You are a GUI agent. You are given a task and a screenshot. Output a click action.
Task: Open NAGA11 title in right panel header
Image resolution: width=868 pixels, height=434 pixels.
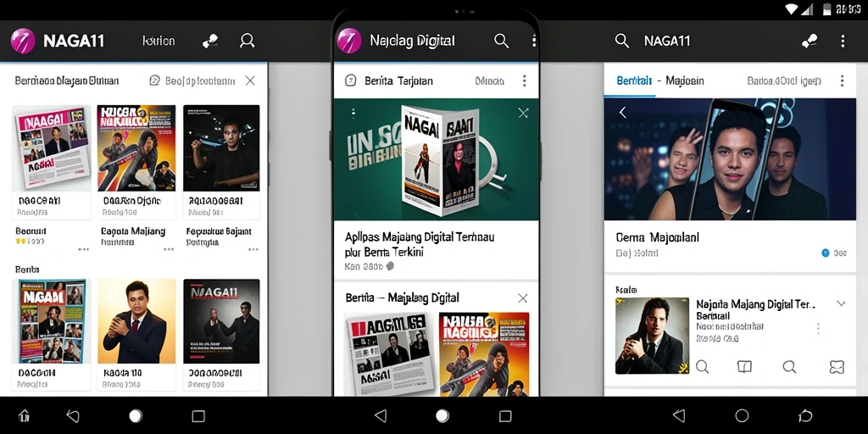click(667, 41)
